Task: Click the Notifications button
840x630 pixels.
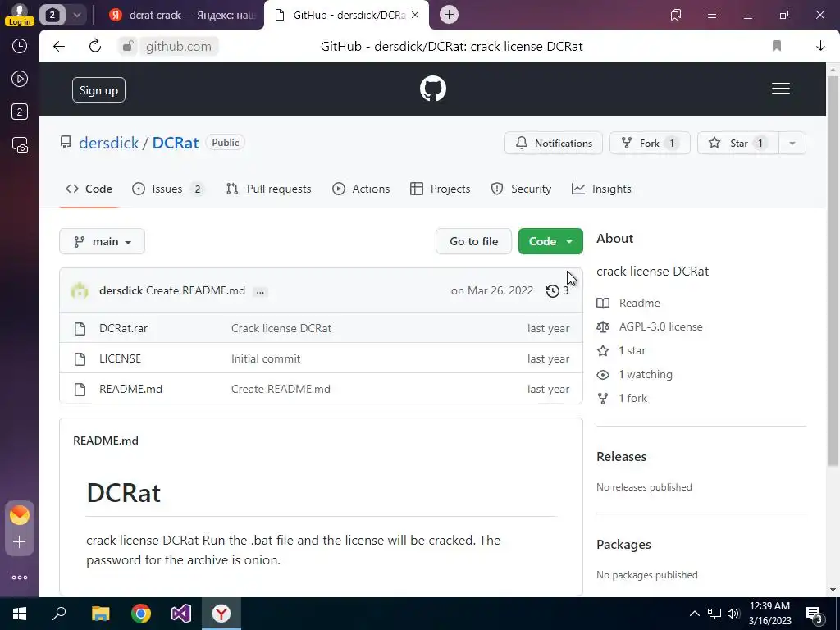Action: coord(554,143)
